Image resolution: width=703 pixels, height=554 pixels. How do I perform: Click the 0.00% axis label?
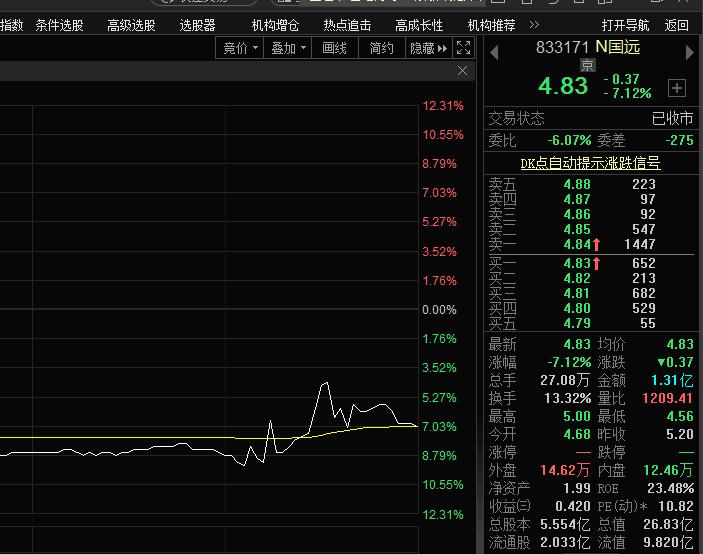439,310
